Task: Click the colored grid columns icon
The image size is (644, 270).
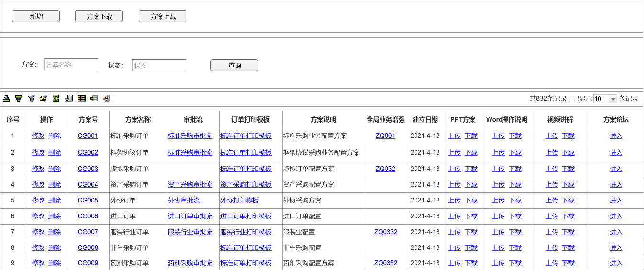Action: click(x=82, y=99)
